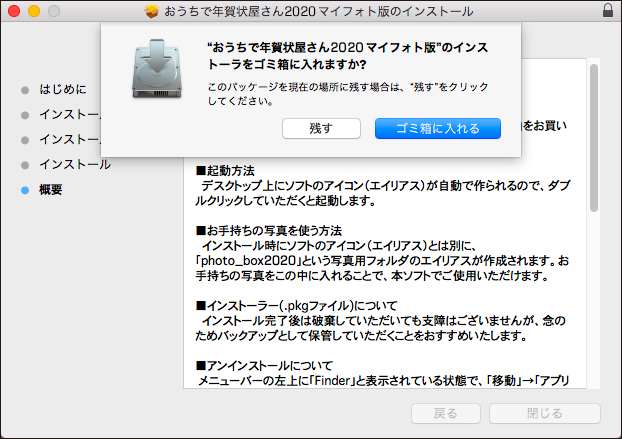Click the yellow minimize window button
Image resolution: width=622 pixels, height=439 pixels.
coord(34,11)
